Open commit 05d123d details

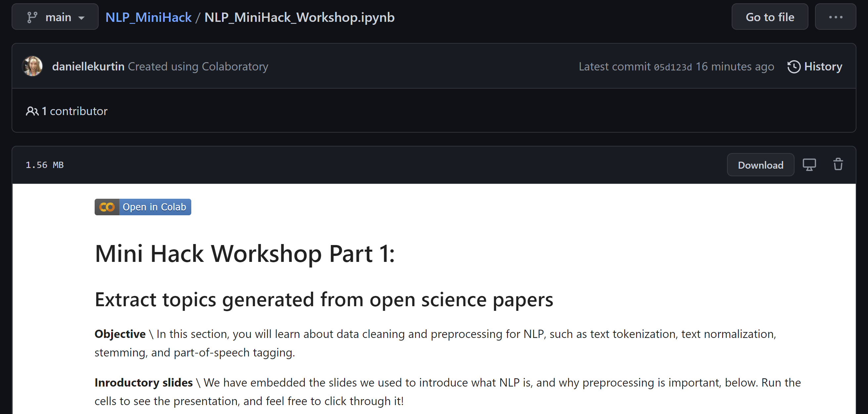tap(672, 67)
